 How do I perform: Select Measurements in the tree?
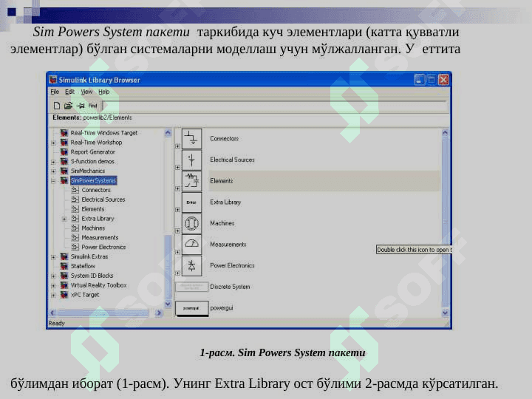pyautogui.click(x=100, y=237)
